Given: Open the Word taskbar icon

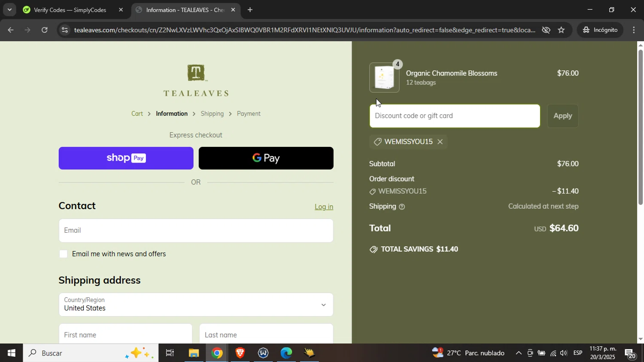Looking at the screenshot, I should 263,353.
